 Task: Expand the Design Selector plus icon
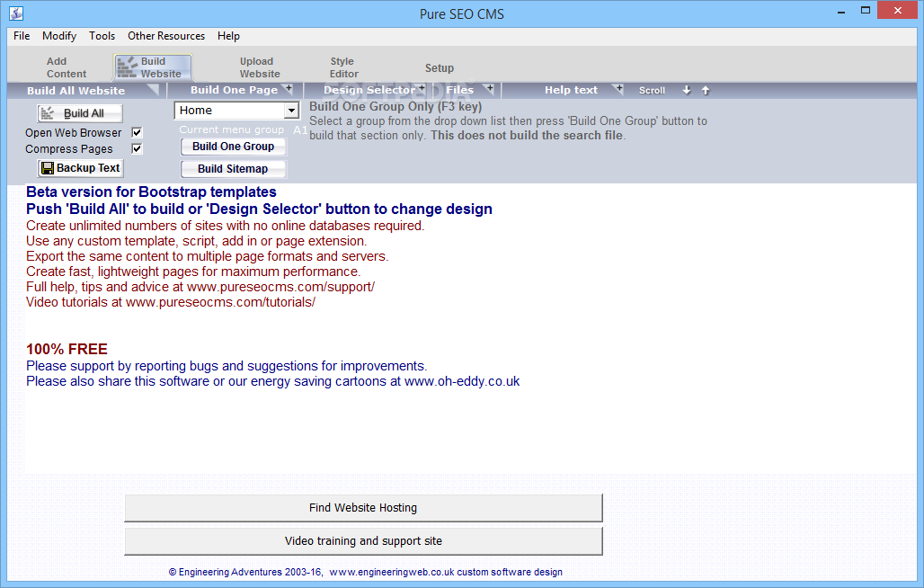pyautogui.click(x=422, y=88)
